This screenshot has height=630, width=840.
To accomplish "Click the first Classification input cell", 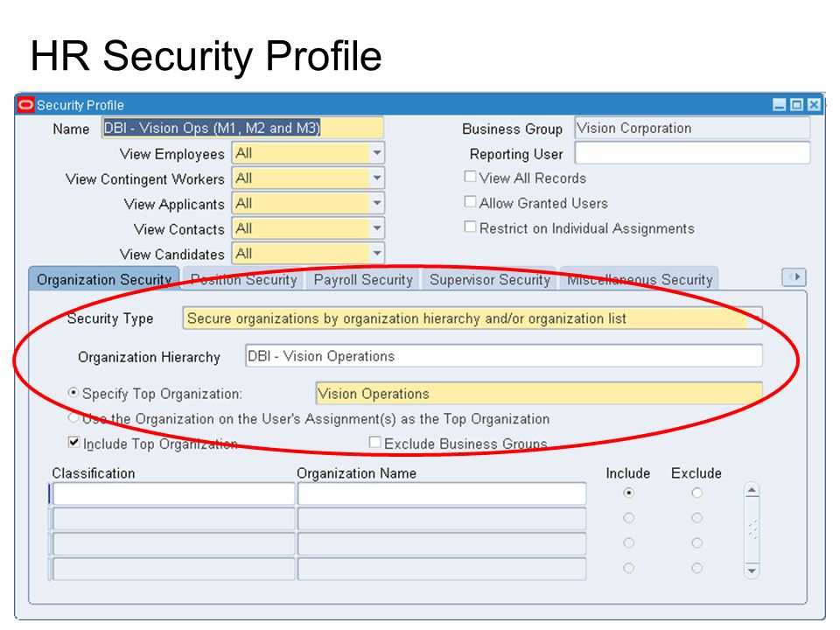I will tap(173, 493).
